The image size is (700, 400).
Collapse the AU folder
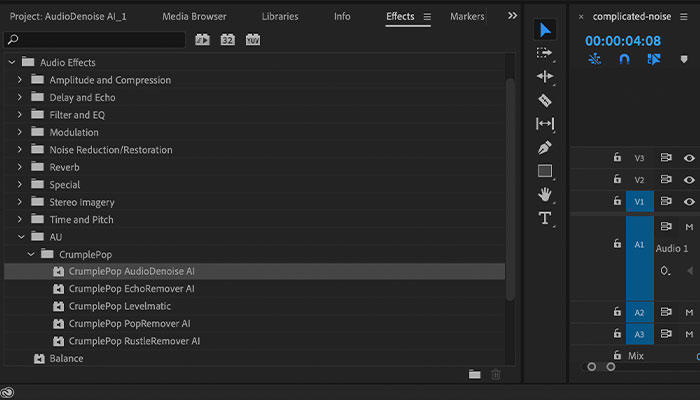pyautogui.click(x=21, y=237)
